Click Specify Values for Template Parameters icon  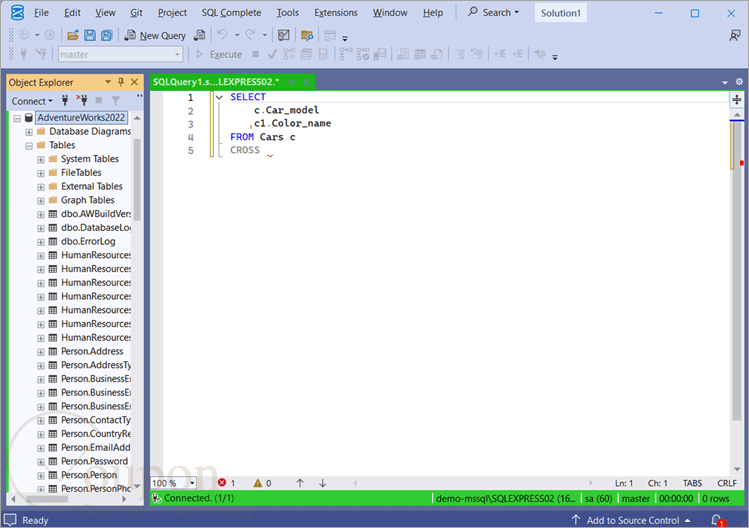click(540, 54)
